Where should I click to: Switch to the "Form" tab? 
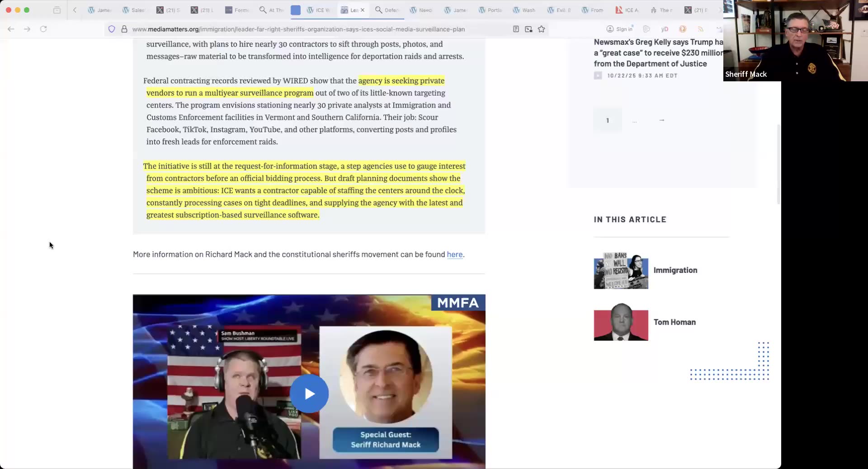click(236, 10)
